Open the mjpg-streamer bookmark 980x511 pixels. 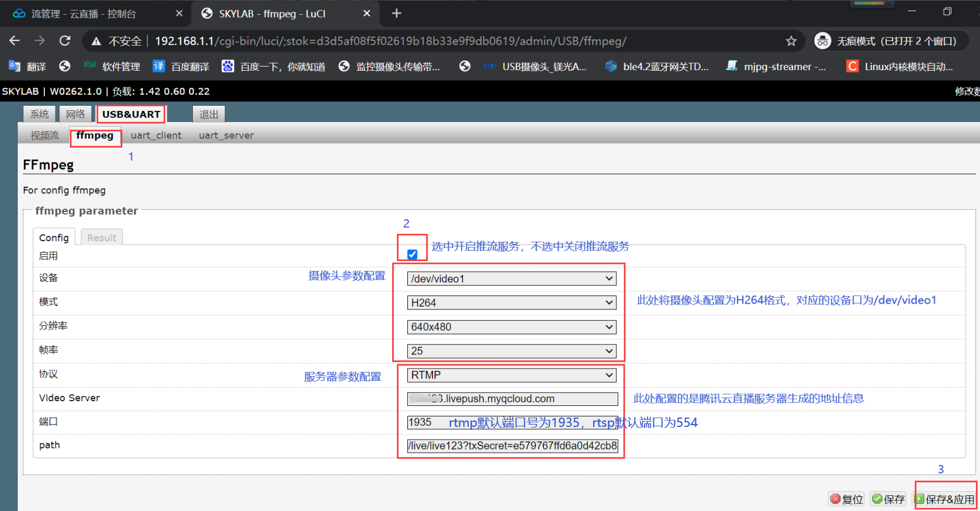point(776,67)
